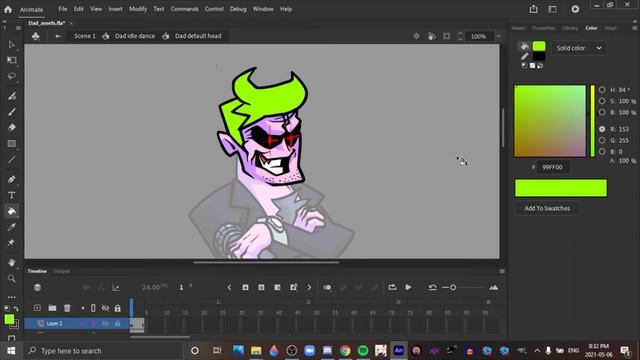The image size is (640, 360).
Task: Open the workspace switcher icon
Action: (x=552, y=9)
